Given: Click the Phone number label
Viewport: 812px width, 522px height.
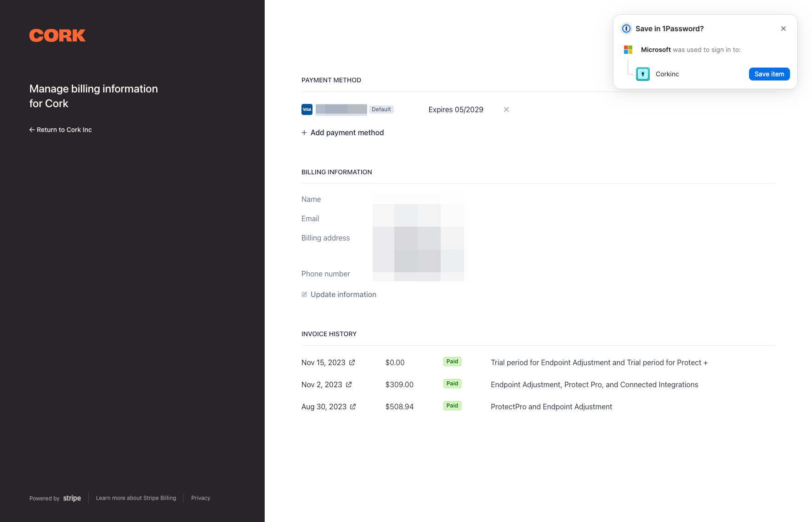Looking at the screenshot, I should pos(326,274).
